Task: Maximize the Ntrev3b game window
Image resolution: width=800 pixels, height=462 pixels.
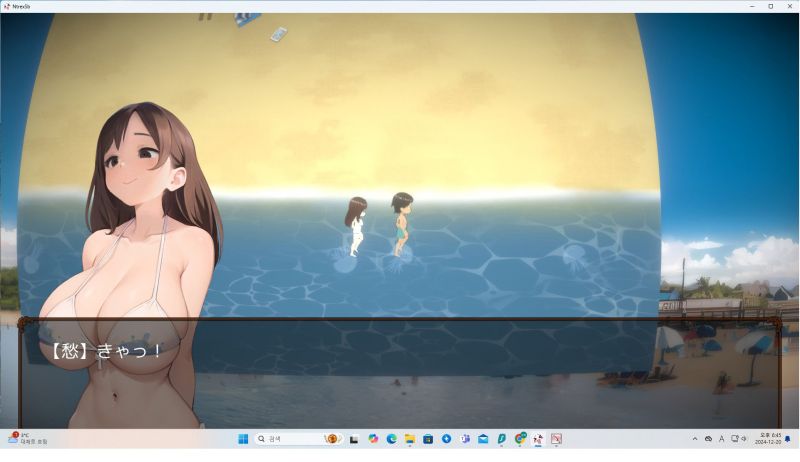Action: click(770, 6)
